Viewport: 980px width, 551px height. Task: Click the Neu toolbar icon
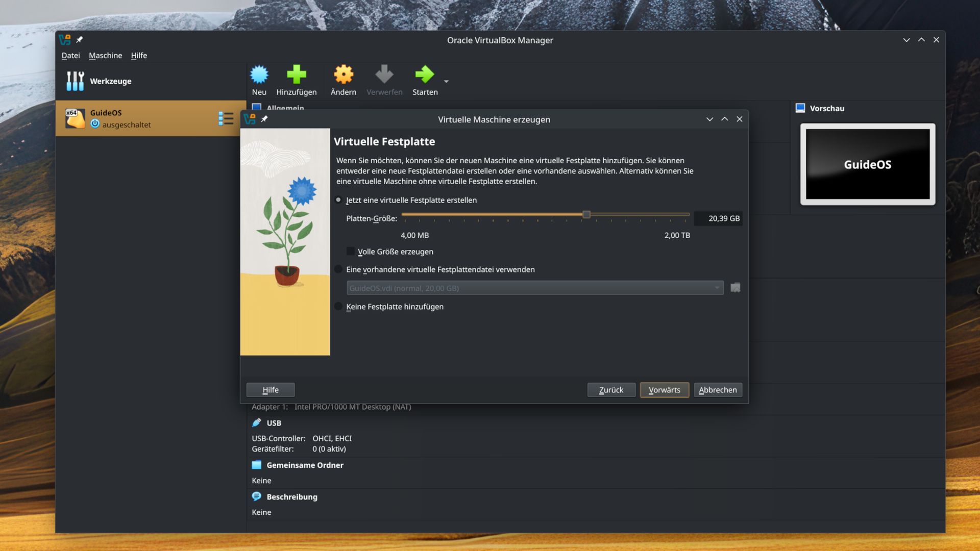[259, 74]
